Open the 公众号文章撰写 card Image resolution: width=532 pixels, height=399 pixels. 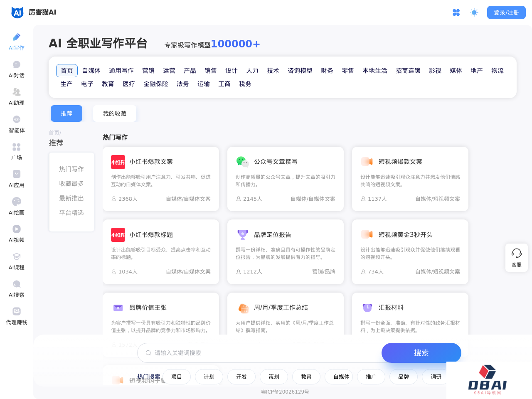(285, 179)
